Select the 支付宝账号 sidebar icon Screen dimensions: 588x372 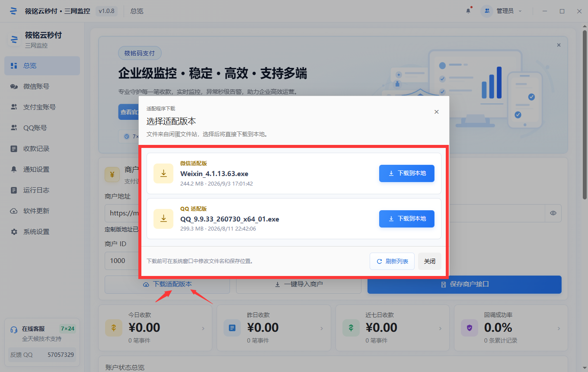[x=14, y=107]
